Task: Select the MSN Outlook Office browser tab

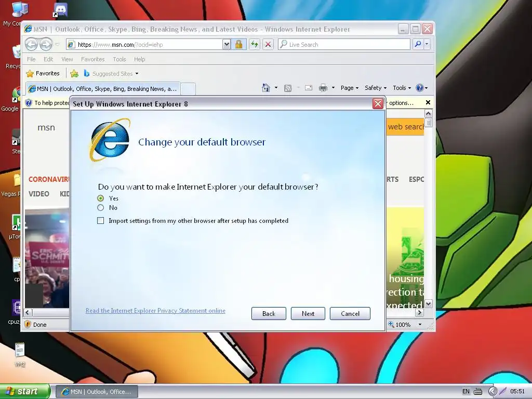Action: tap(102, 89)
